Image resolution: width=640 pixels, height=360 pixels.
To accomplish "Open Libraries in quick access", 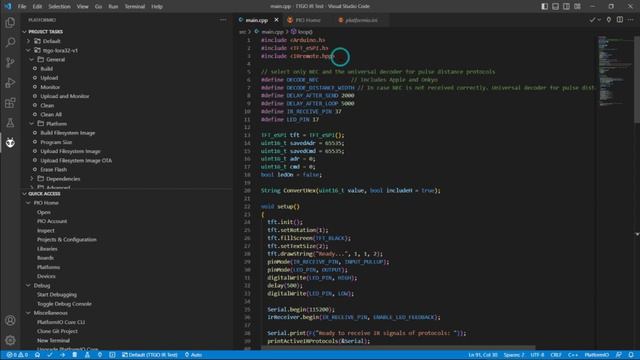I will (47, 249).
